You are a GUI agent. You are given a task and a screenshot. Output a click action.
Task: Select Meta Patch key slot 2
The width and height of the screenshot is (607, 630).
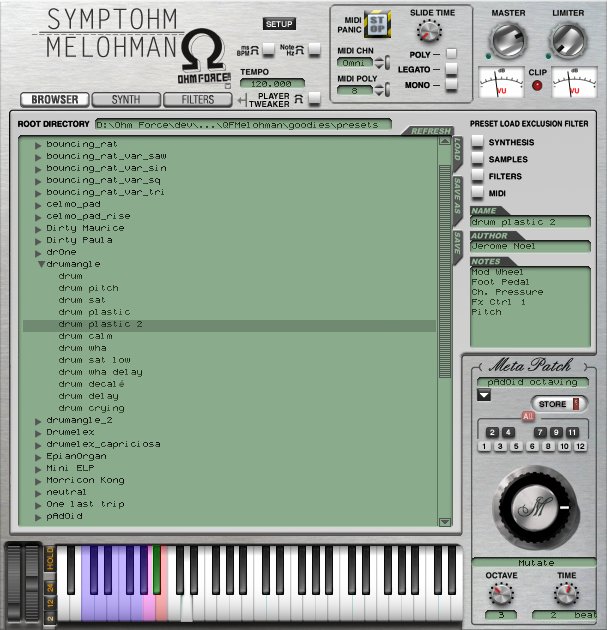[x=492, y=432]
